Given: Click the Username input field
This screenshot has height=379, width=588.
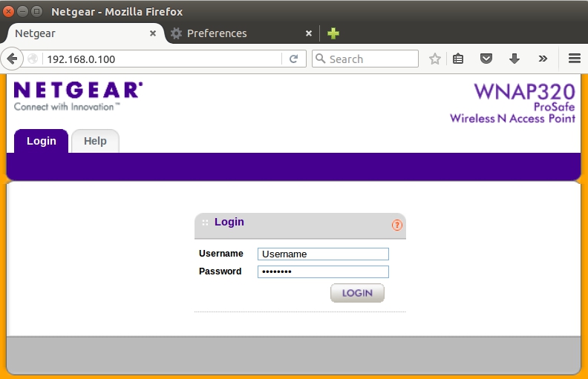Looking at the screenshot, I should (x=323, y=254).
